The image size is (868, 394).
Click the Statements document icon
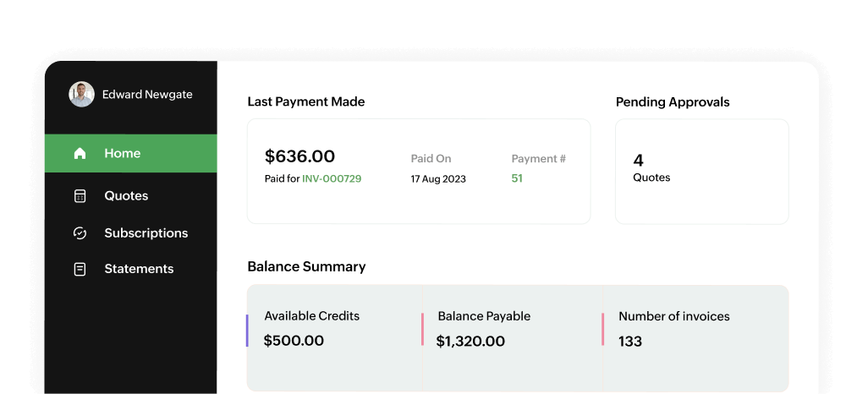80,269
